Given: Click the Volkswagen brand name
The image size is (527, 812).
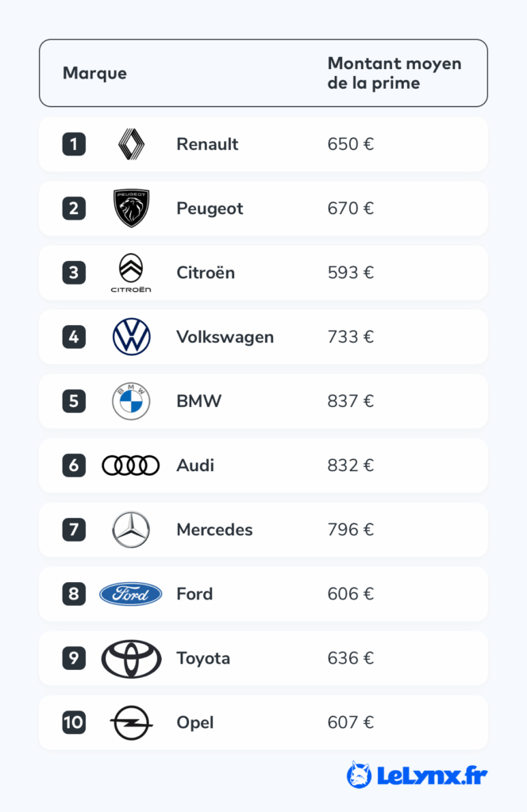Looking at the screenshot, I should (x=225, y=337).
